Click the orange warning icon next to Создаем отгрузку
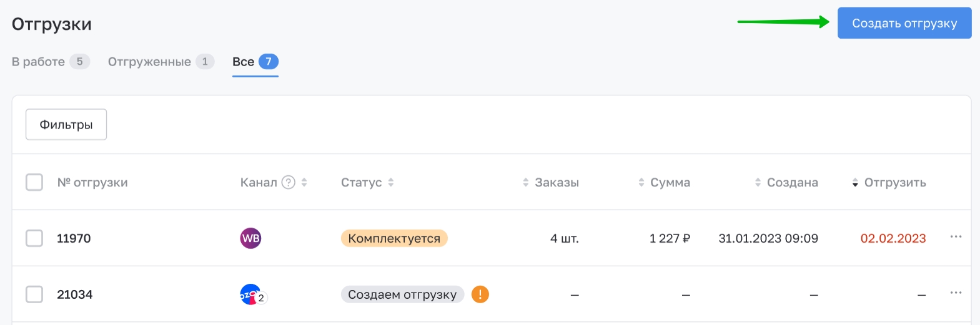 click(480, 294)
